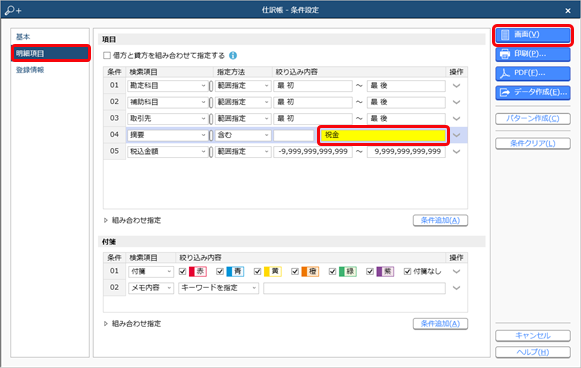Click the red 赤 color tag
The image size is (581, 368).
click(197, 272)
